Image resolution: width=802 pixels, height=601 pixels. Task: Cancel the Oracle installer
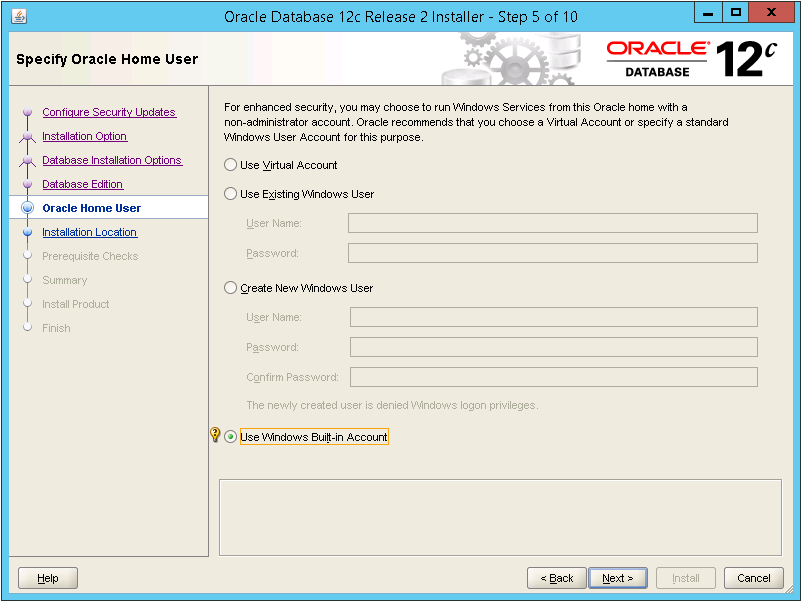[x=753, y=578]
